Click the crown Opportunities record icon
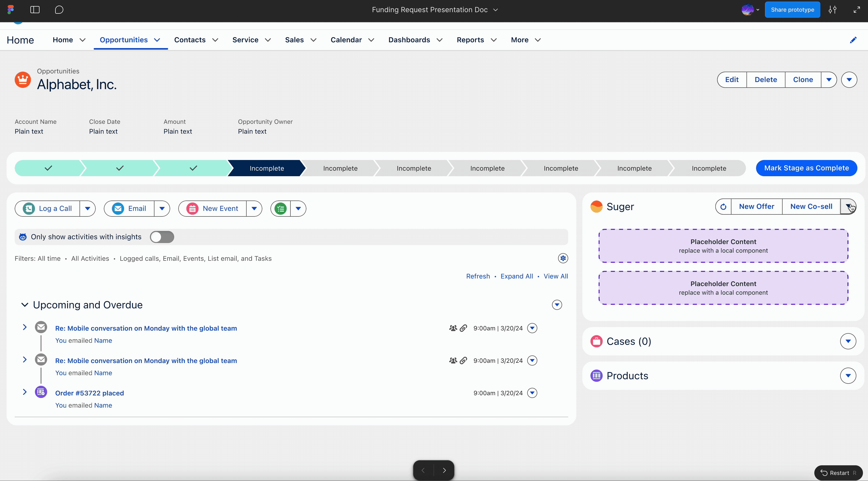This screenshot has height=481, width=868. click(x=22, y=80)
